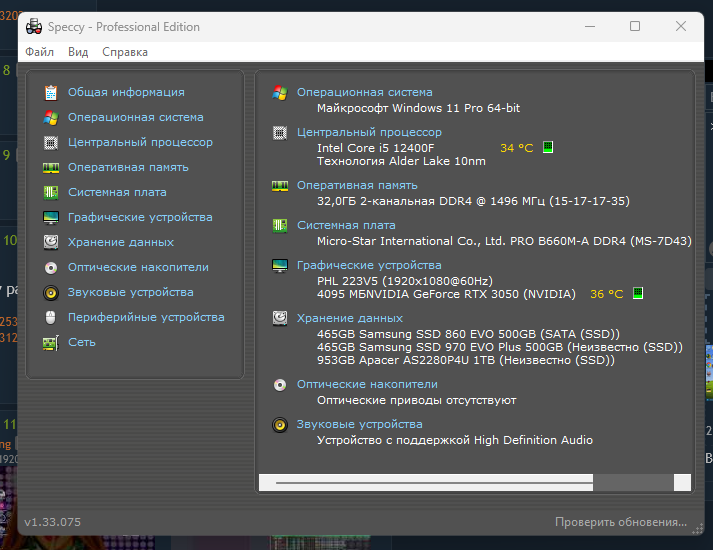The width and height of the screenshot is (713, 550).
Task: Click the hard drive icon in summary panel
Action: 280,318
